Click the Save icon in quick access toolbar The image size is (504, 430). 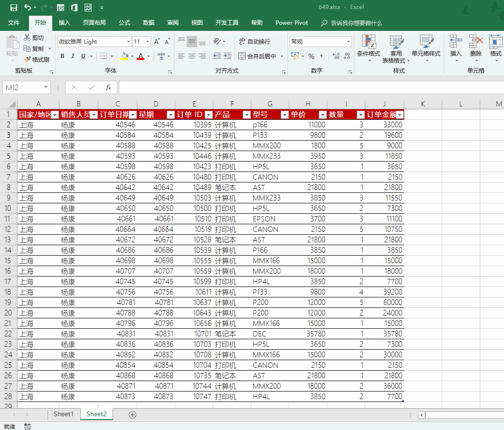tap(13, 8)
